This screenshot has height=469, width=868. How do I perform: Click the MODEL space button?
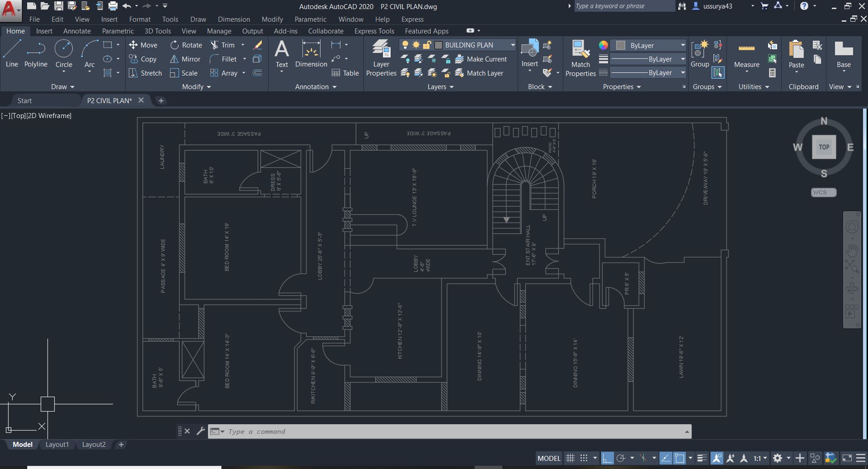[549, 458]
